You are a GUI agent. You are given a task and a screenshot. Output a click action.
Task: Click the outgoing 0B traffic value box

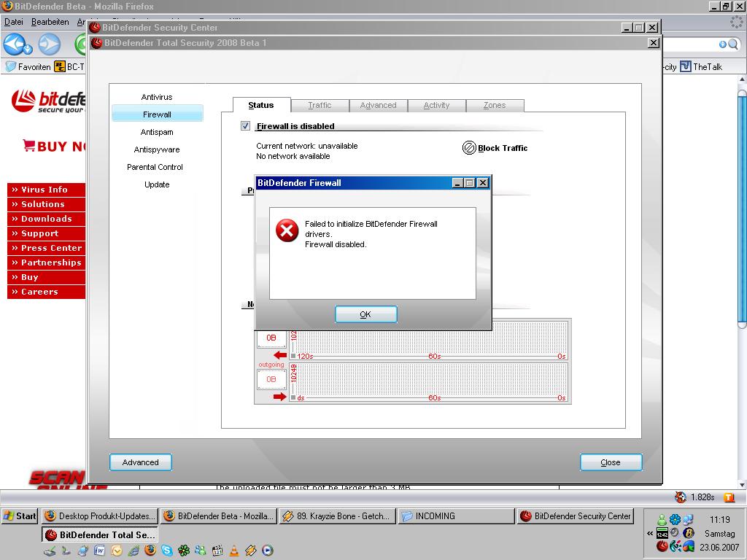click(271, 379)
